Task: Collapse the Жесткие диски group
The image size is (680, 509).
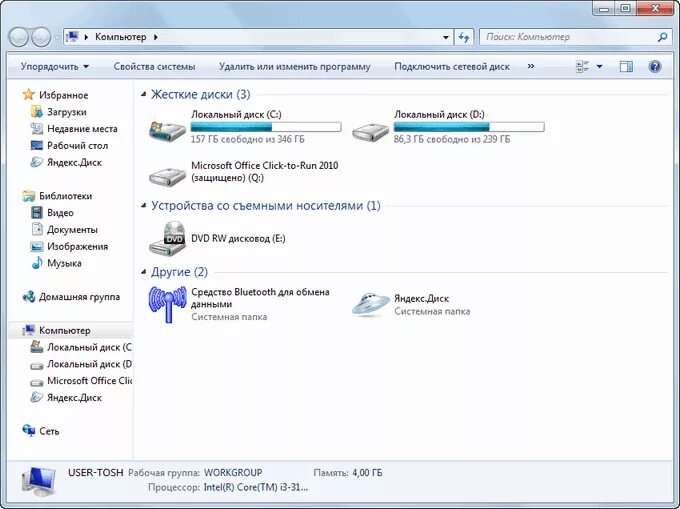Action: (144, 94)
